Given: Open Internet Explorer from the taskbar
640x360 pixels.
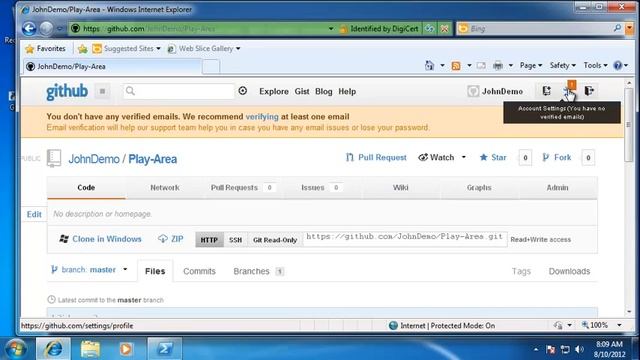Looking at the screenshot, I should pyautogui.click(x=53, y=349).
